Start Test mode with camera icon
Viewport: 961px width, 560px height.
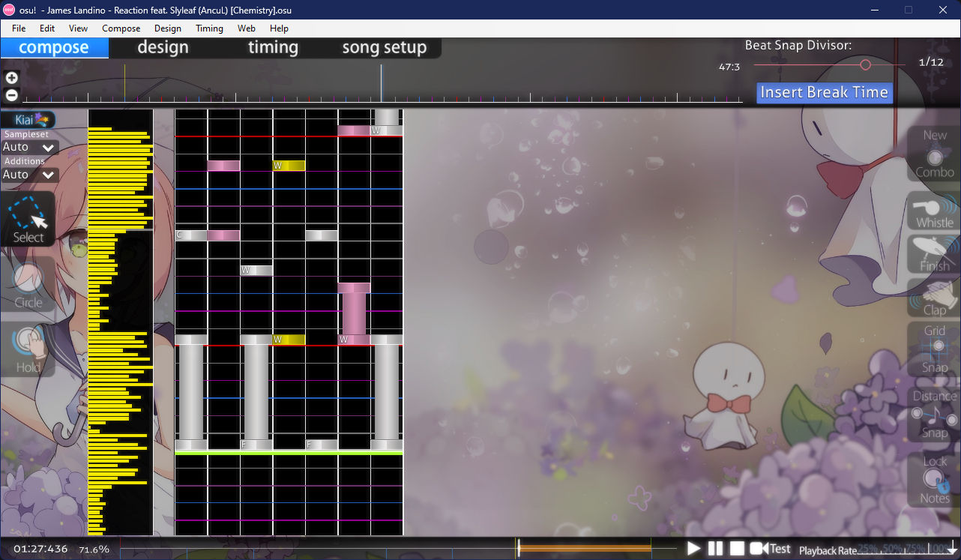[x=770, y=549]
